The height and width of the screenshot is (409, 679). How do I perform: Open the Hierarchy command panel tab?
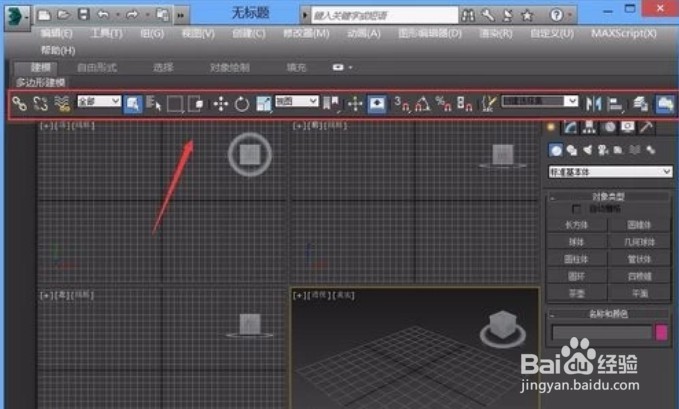pyautogui.click(x=589, y=127)
